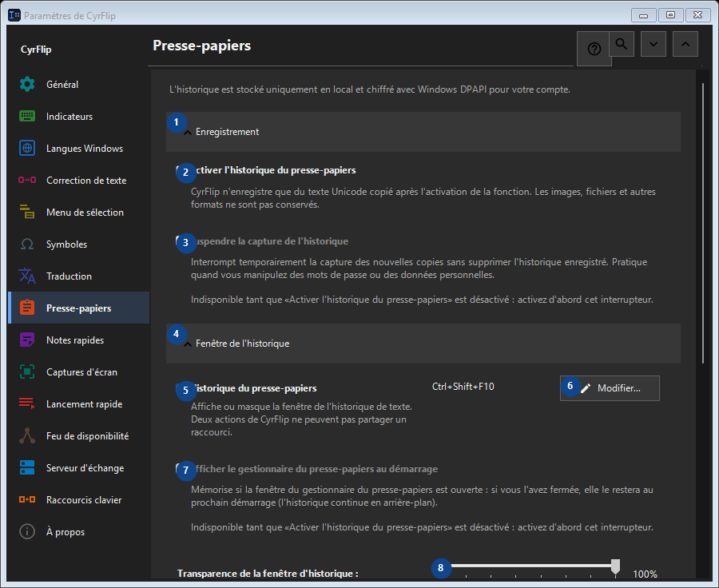Click the Captures d'écran icon

(x=27, y=372)
